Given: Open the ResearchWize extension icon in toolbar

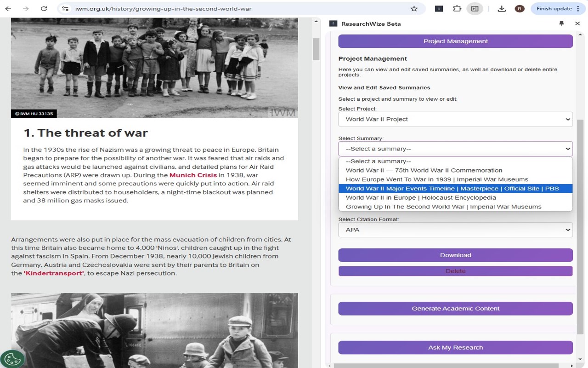Looking at the screenshot, I should 439,9.
